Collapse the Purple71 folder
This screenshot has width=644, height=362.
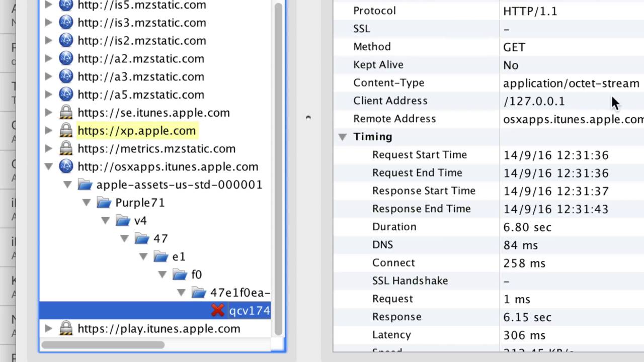pyautogui.click(x=87, y=203)
